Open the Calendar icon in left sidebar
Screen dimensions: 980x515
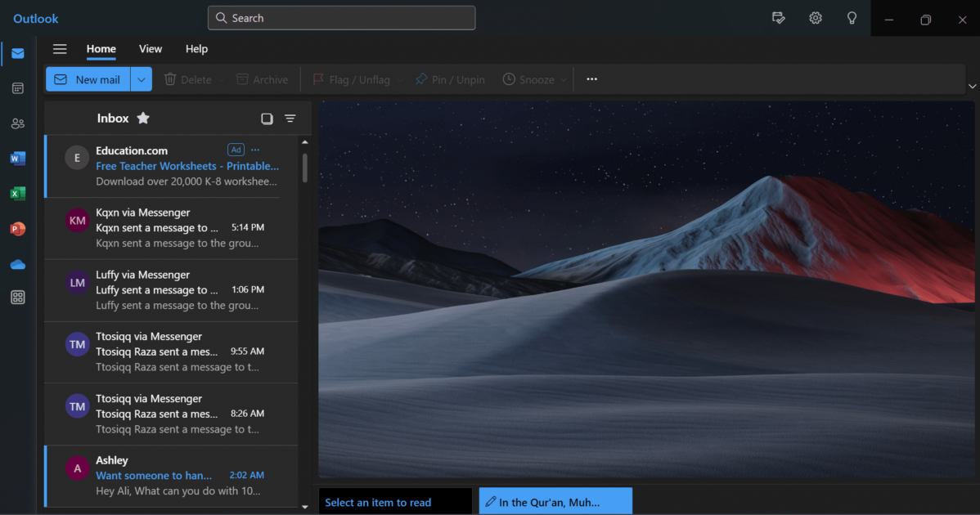pos(17,88)
